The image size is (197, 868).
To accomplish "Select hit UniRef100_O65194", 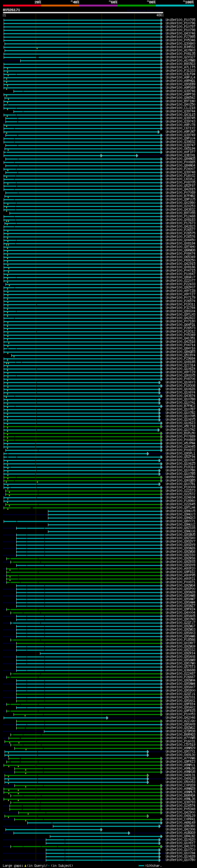I will [180, 149].
